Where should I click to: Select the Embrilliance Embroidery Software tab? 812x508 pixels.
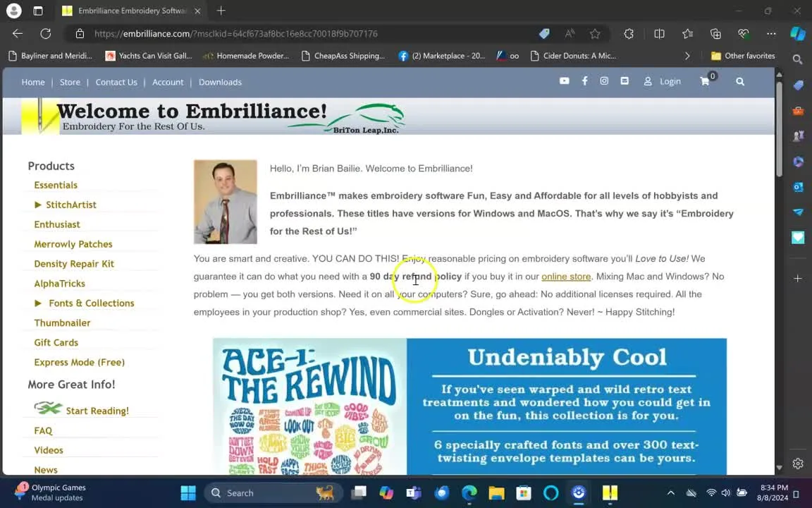132,11
